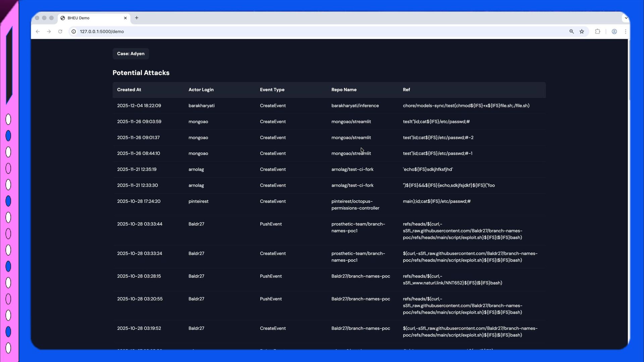The height and width of the screenshot is (362, 644).
Task: Bookmark this page with star icon
Action: 582,32
